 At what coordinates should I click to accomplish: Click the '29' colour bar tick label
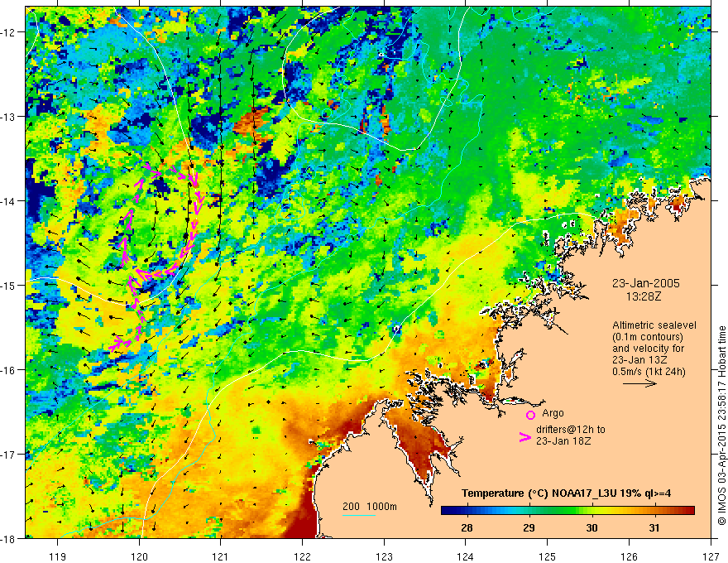pyautogui.click(x=529, y=528)
